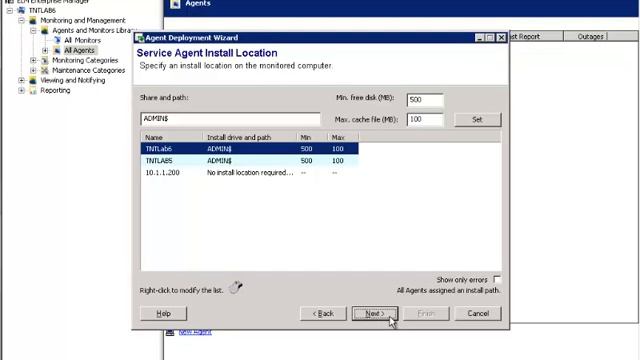This screenshot has height=360, width=640.
Task: Click the Max column header
Action: click(x=343, y=137)
